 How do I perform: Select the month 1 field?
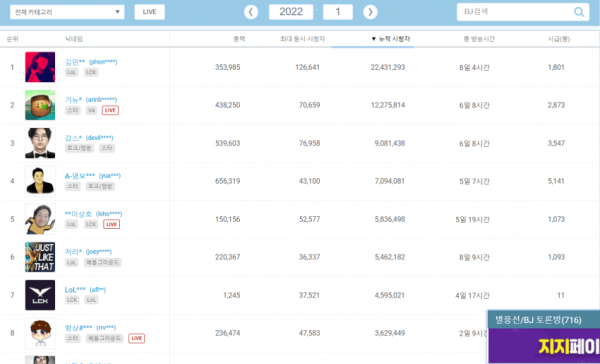(x=338, y=12)
